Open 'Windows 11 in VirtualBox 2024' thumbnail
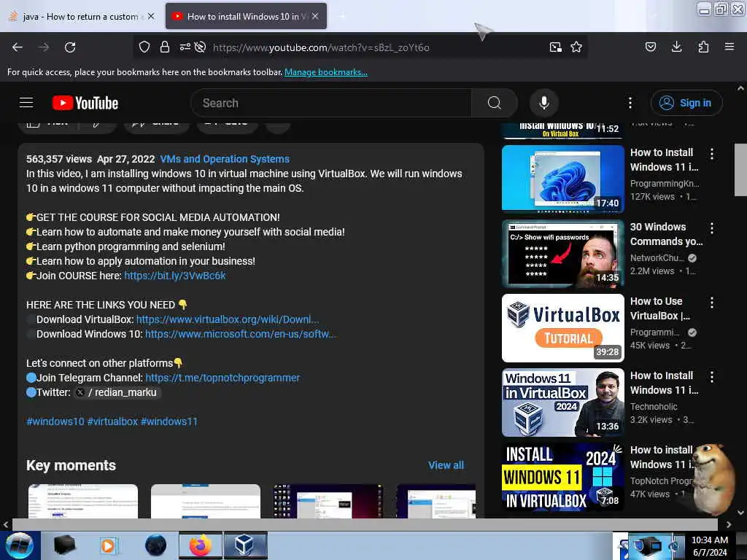 point(562,402)
